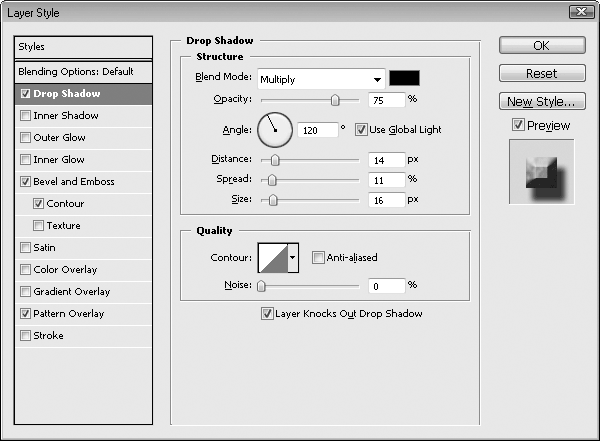Click the Size slider handle
This screenshot has width=600, height=441.
pyautogui.click(x=273, y=200)
